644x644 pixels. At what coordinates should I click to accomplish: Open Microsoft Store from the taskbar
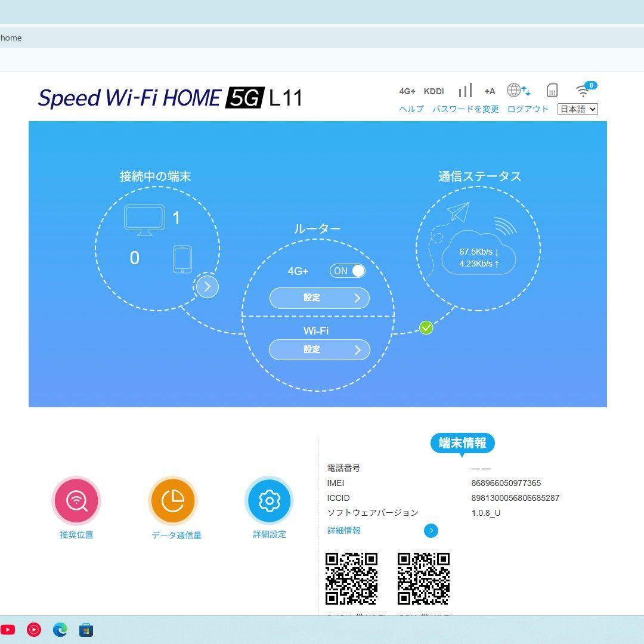click(x=86, y=630)
